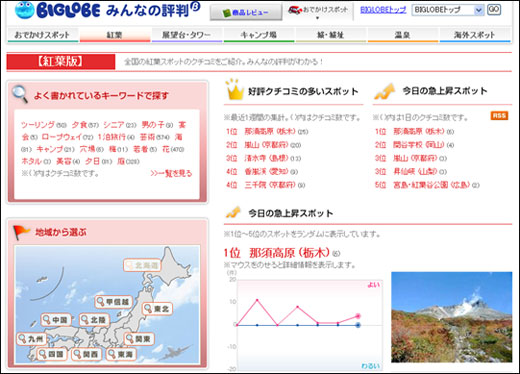Click the BIGLOBEトップ text link

383,10
